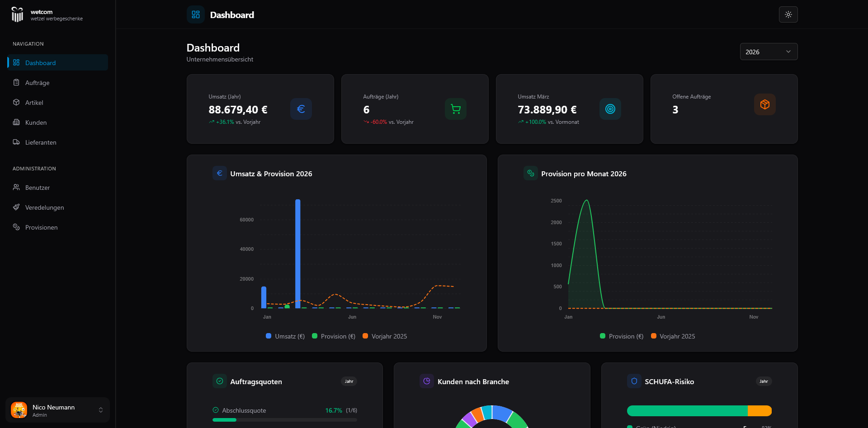Click the shopping cart icon on Aufträge card
Viewport: 868px width, 428px height.
455,109
